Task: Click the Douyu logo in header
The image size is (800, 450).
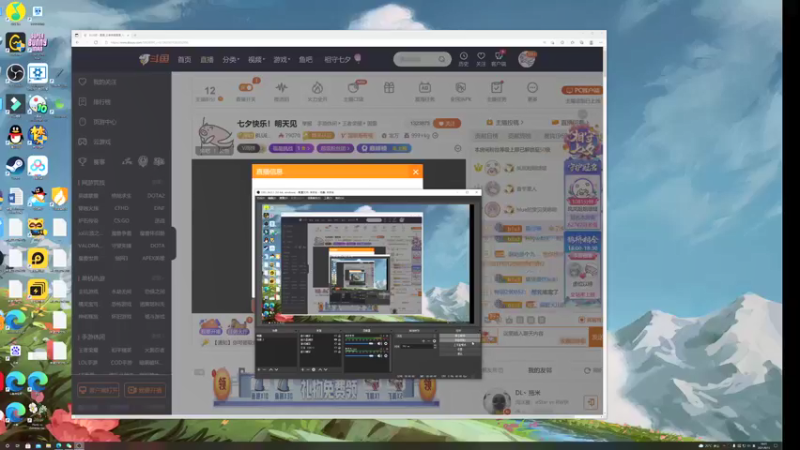Action: click(x=154, y=59)
